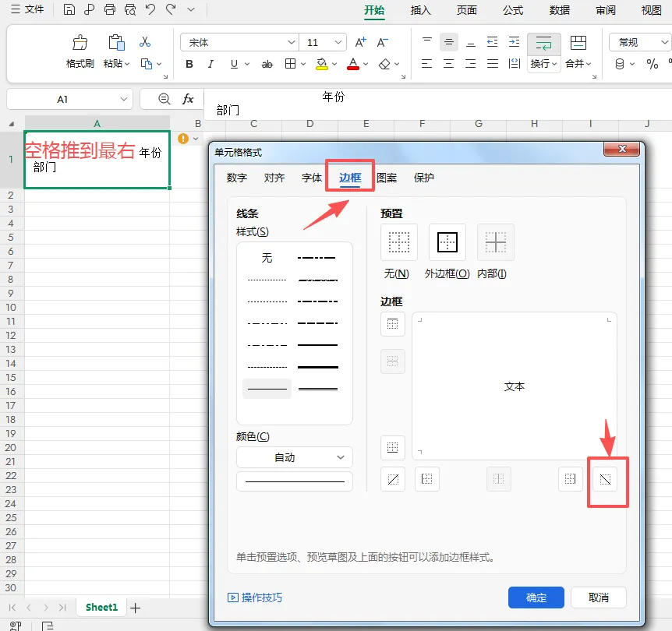The height and width of the screenshot is (631, 672).
Task: Open the 文件 menu
Action: pyautogui.click(x=27, y=9)
